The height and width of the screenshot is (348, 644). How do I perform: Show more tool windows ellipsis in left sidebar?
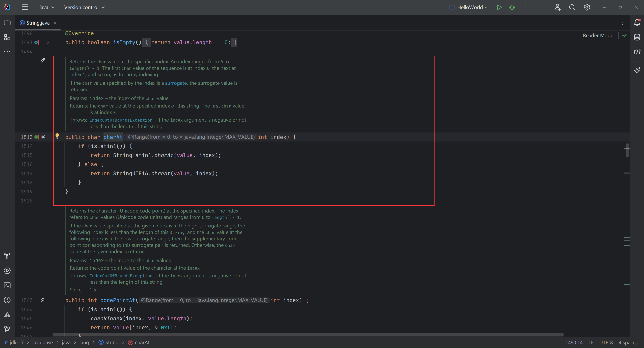7,52
